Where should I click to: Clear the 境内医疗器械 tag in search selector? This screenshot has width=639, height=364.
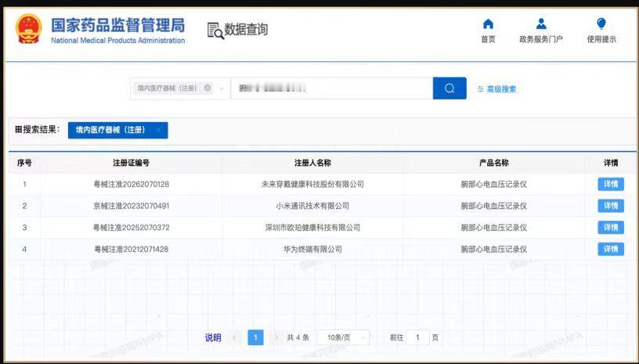click(x=208, y=88)
